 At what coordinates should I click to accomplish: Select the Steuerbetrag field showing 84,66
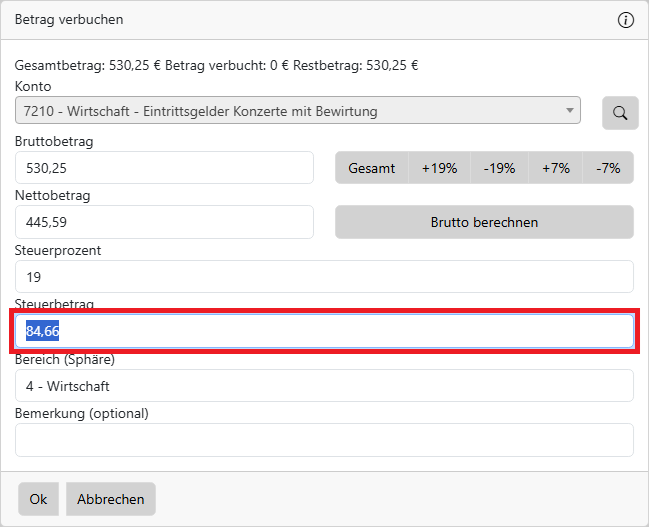tap(324, 332)
